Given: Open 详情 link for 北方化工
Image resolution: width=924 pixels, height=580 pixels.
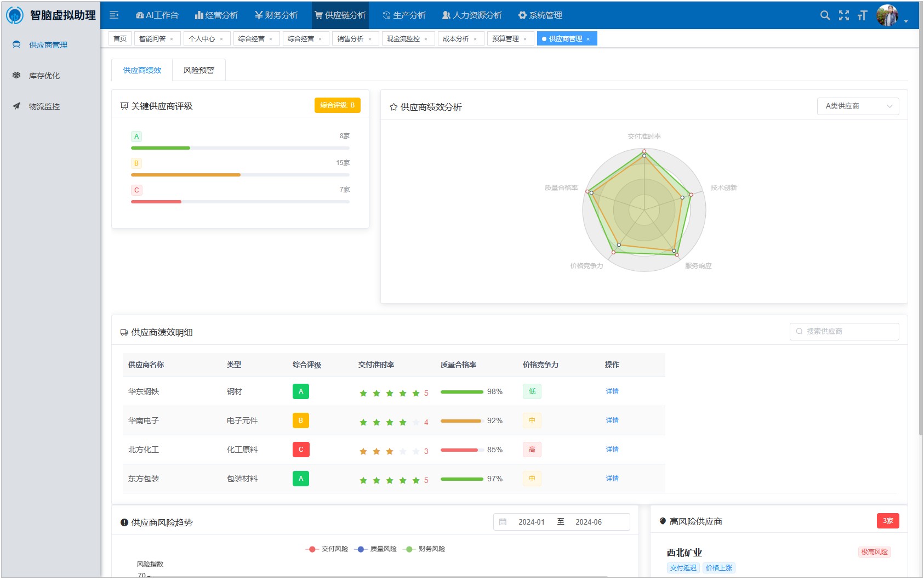Looking at the screenshot, I should click(612, 450).
